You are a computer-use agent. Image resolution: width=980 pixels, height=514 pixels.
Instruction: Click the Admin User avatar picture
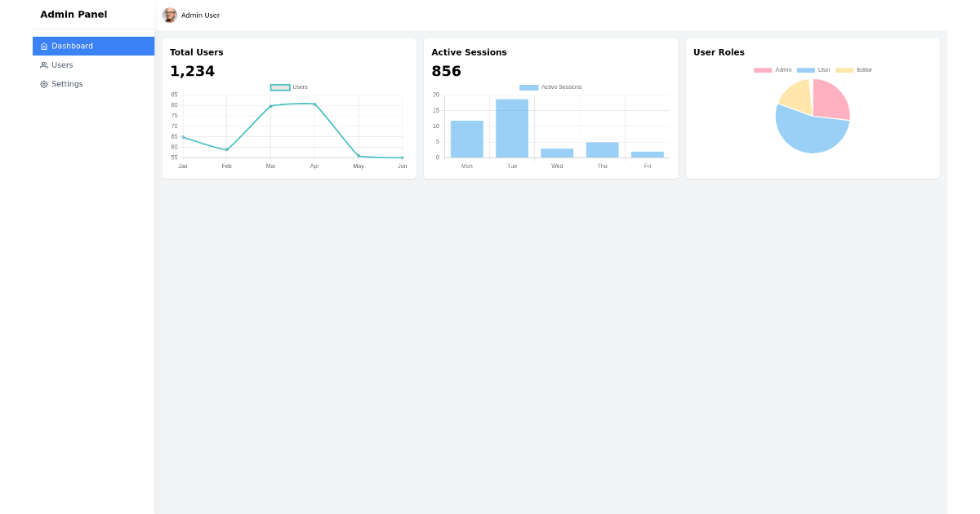coord(170,15)
